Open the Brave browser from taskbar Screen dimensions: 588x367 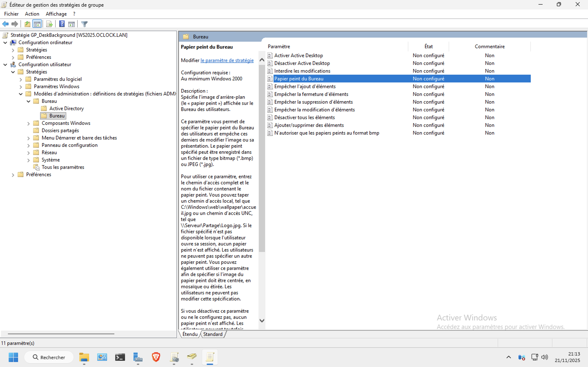156,357
